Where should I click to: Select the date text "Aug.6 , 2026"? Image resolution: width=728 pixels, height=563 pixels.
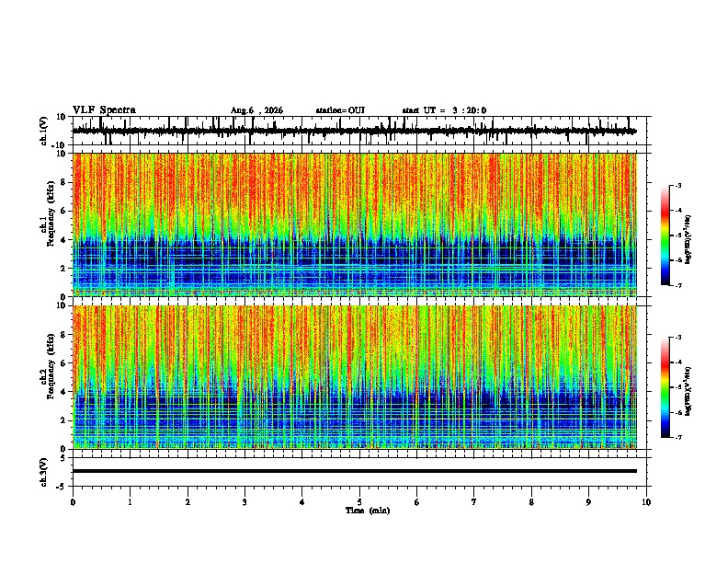(x=256, y=110)
